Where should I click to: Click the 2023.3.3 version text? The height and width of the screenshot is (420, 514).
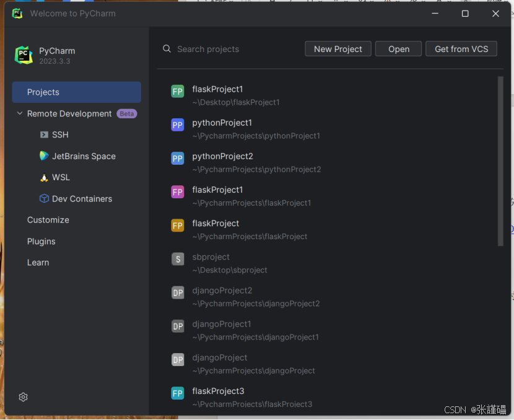pos(54,61)
